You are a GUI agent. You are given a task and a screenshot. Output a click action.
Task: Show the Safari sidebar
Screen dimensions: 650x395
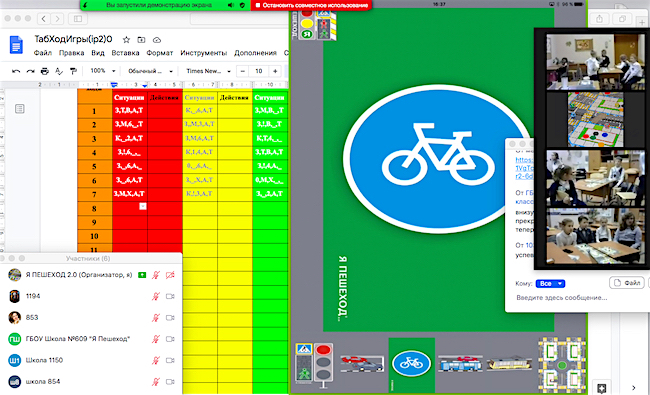(x=78, y=19)
